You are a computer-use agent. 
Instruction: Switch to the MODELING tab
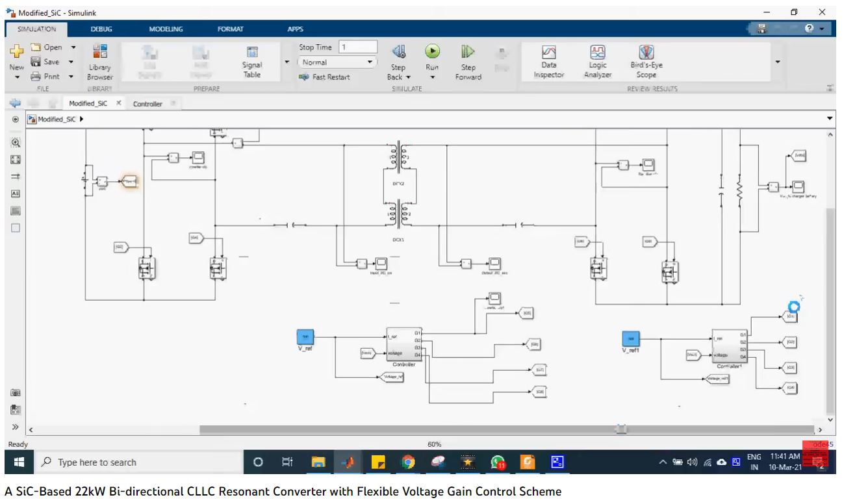pos(166,29)
